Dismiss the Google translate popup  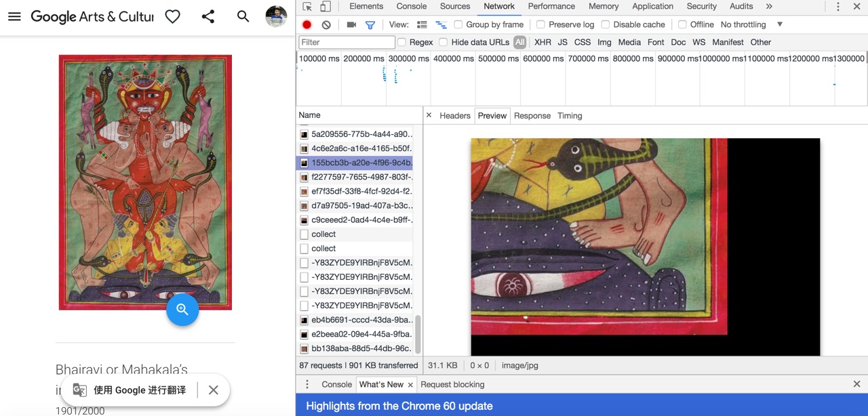click(x=213, y=390)
